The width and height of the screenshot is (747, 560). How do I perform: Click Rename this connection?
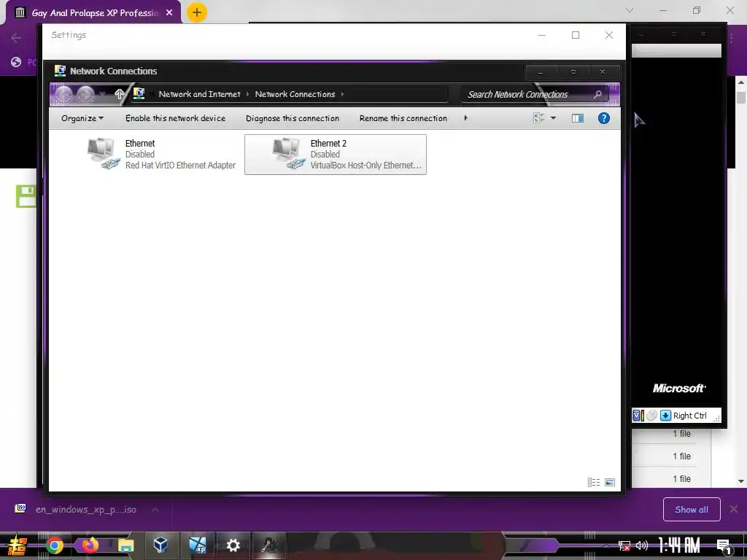click(x=403, y=118)
